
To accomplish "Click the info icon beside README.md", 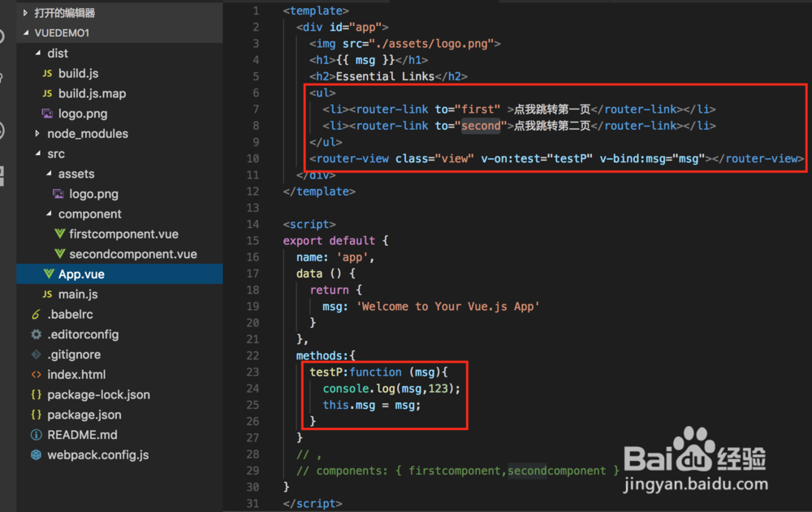I will [x=36, y=435].
